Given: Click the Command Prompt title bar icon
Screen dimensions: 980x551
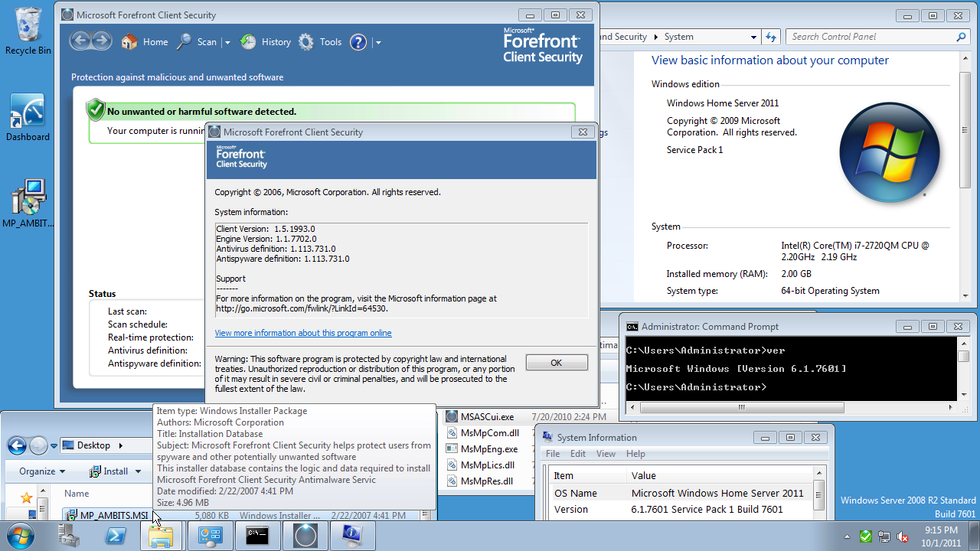Looking at the screenshot, I should coord(632,327).
